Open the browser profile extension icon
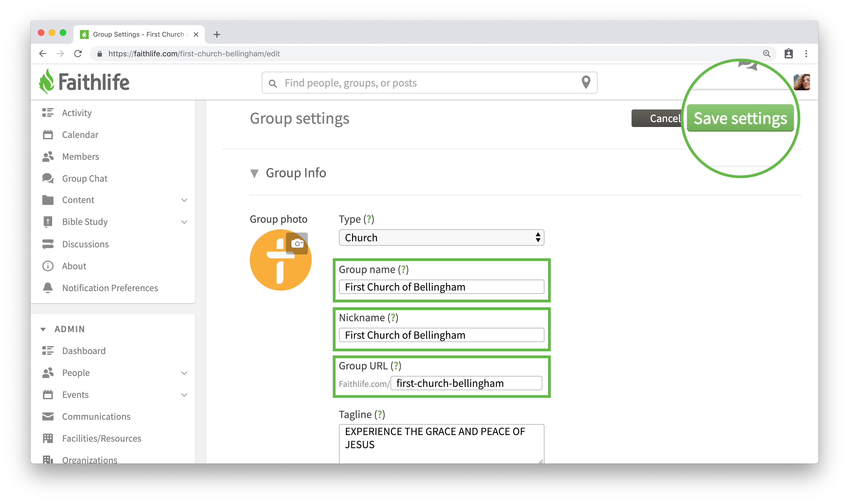This screenshot has width=849, height=504. click(788, 54)
